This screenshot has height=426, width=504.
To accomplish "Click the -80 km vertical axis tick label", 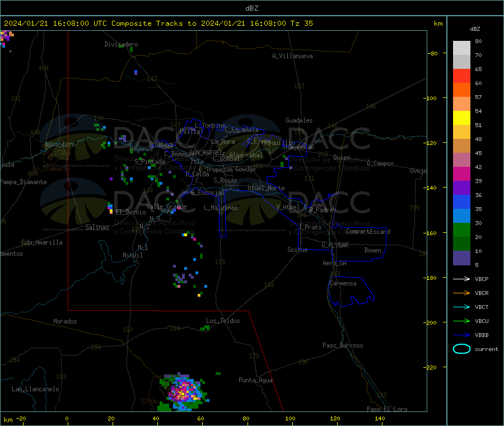I will pos(432,53).
